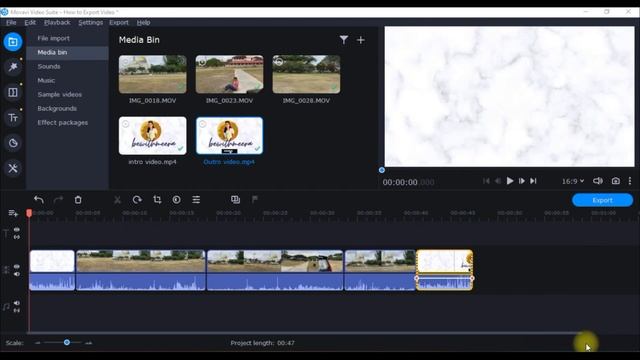Open the Export menu in the menu bar
640x360 pixels.
(x=119, y=22)
